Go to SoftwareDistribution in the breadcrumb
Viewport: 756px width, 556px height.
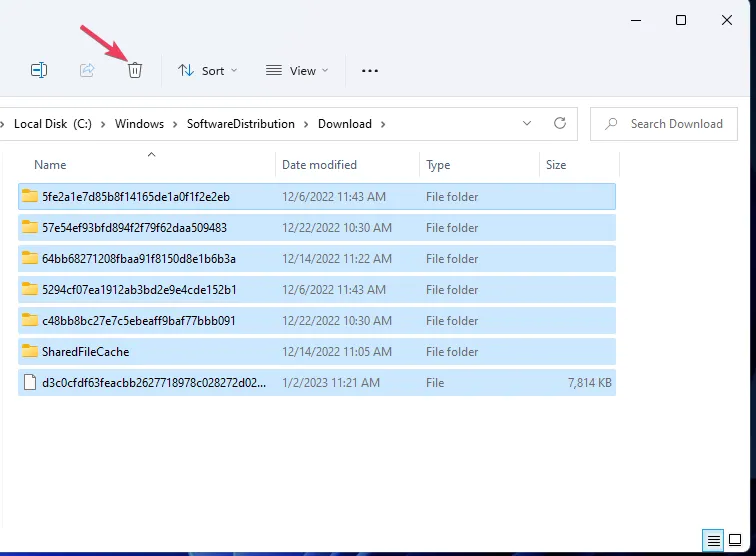click(x=241, y=124)
